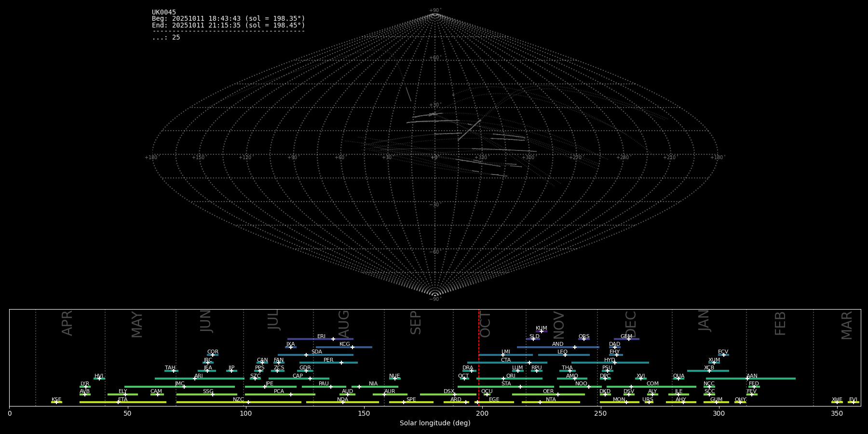Select the FEB month label
The width and height of the screenshot is (868, 434).
click(x=780, y=324)
